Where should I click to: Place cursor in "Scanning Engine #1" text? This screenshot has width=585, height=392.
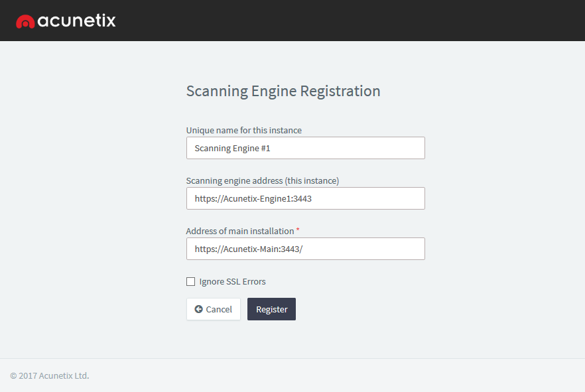(232, 149)
